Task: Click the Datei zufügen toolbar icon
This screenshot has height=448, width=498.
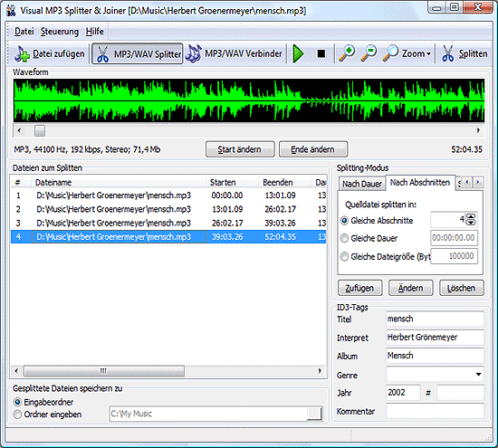Action: [x=50, y=53]
